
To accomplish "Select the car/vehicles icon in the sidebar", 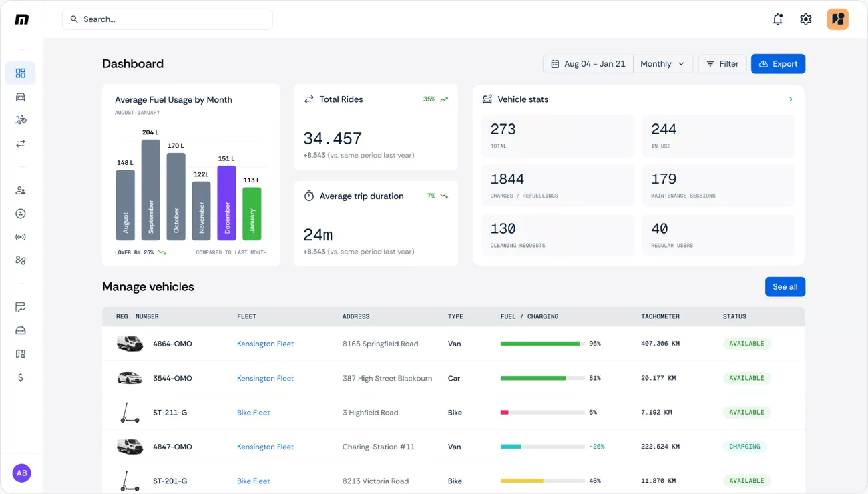I will pos(20,96).
